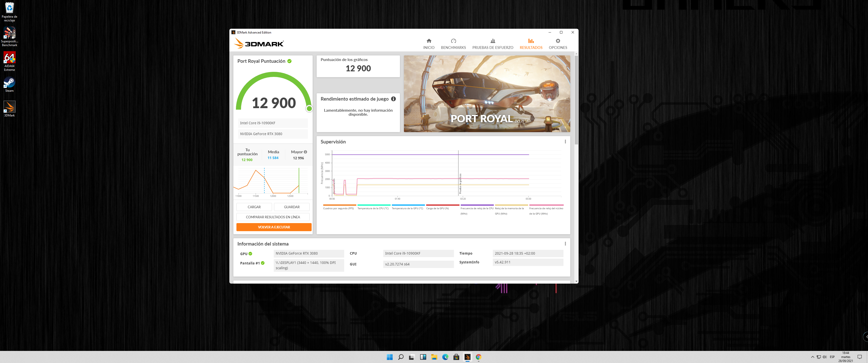Click the Mayor score value 12 996
Screen dimensions: 868x363
point(298,158)
